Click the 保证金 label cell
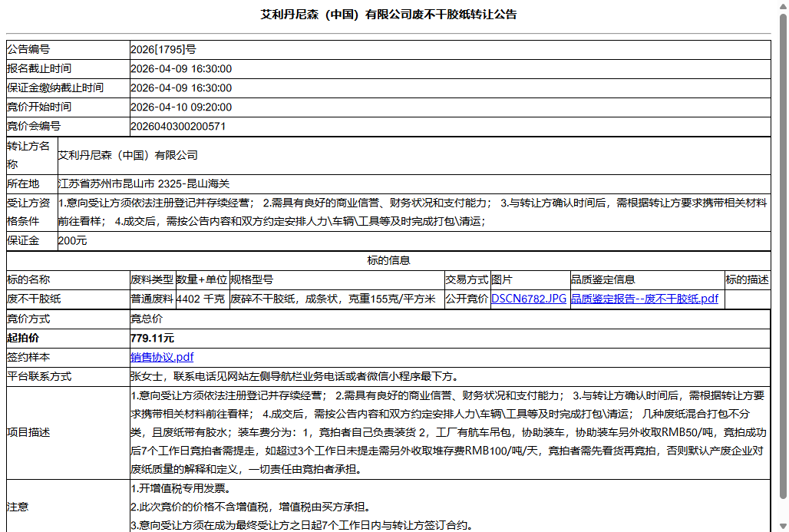 (31, 241)
